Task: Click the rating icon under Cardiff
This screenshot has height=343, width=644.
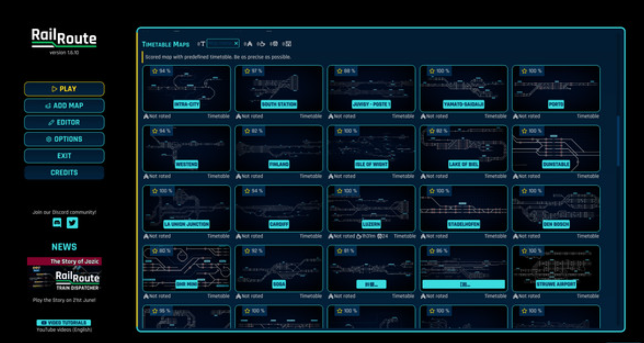Action: [x=238, y=236]
